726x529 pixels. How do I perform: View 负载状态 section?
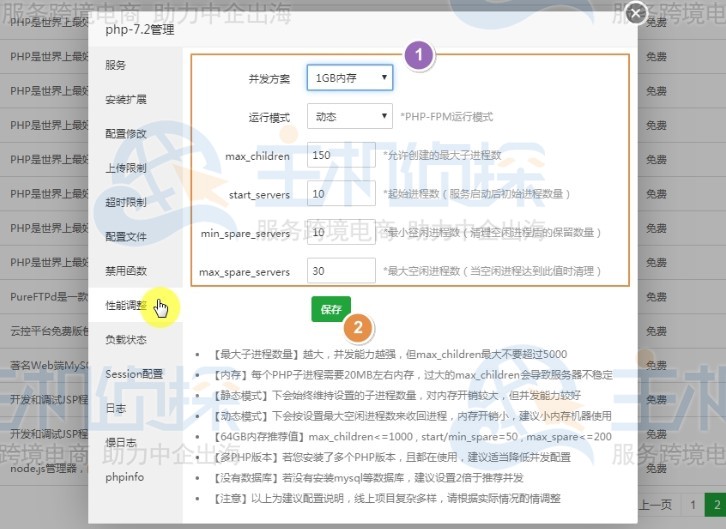[x=126, y=339]
